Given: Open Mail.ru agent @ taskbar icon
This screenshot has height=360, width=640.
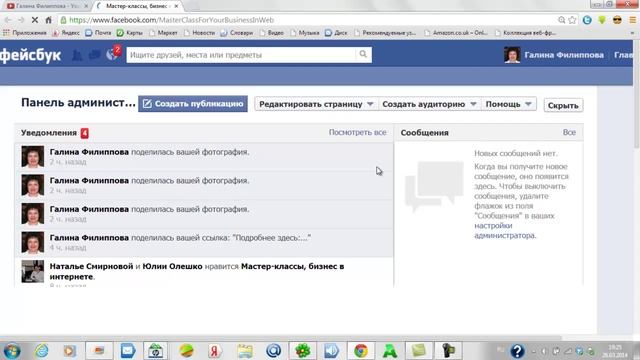Looking at the screenshot, I should 273,351.
